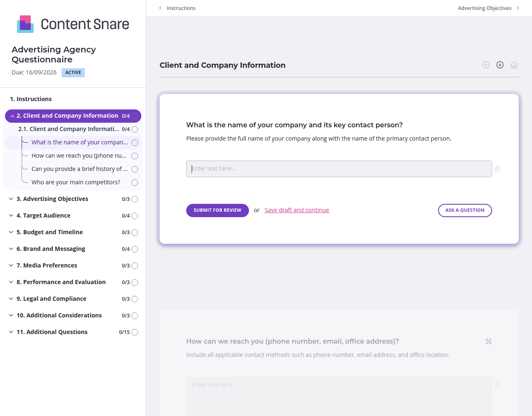Click progress circle for 8. Performance and Evaluation
This screenshot has height=416, width=532.
[135, 282]
